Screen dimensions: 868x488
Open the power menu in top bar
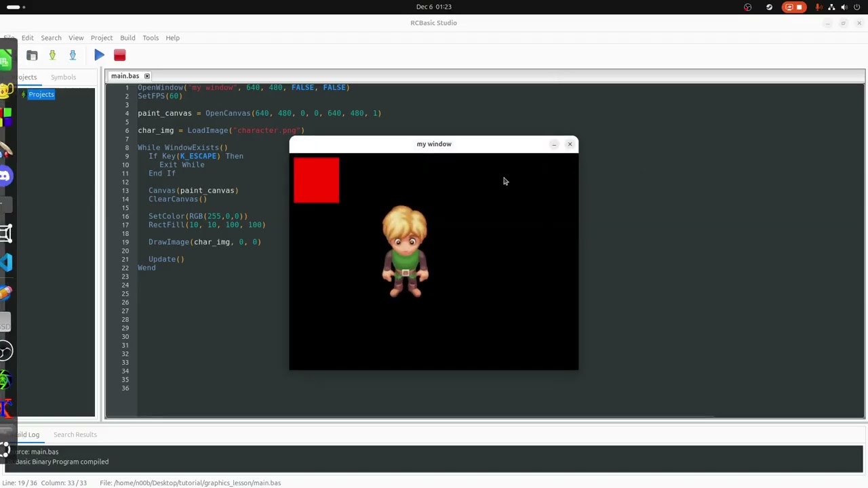(x=857, y=7)
